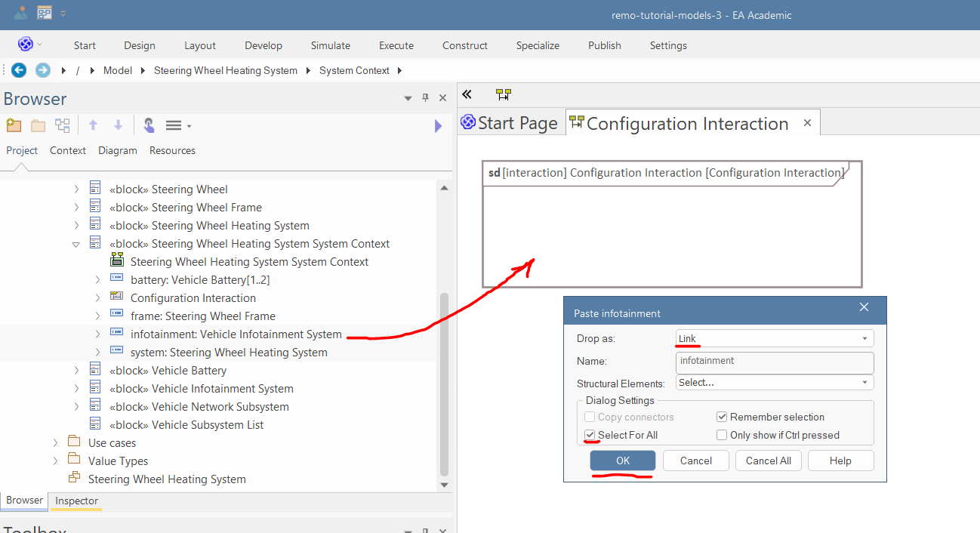This screenshot has height=533, width=980.
Task: Click the double-chevron collapse icon above diagram
Action: coord(467,94)
